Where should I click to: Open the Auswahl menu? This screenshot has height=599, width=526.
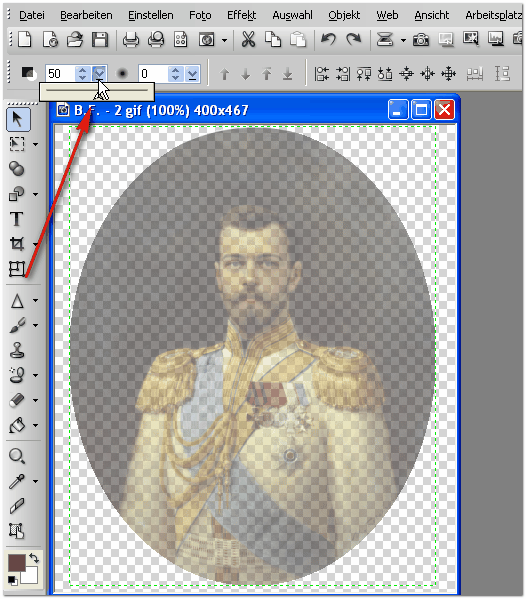(292, 15)
